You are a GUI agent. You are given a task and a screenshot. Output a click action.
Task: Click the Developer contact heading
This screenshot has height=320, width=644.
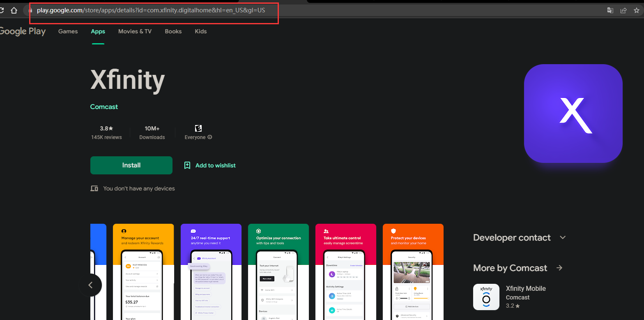[512, 237]
